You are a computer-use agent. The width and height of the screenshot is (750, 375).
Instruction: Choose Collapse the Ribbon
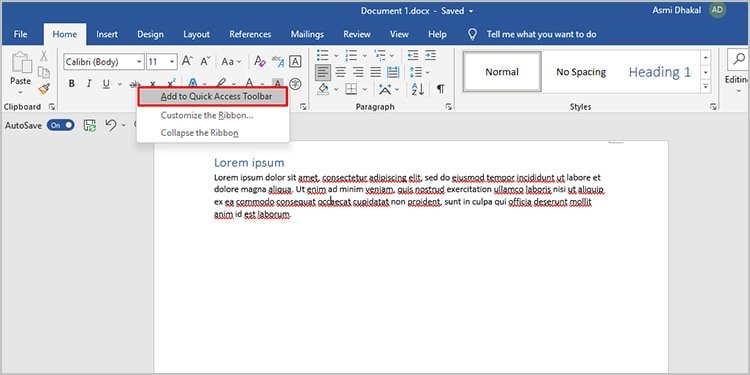[213, 133]
